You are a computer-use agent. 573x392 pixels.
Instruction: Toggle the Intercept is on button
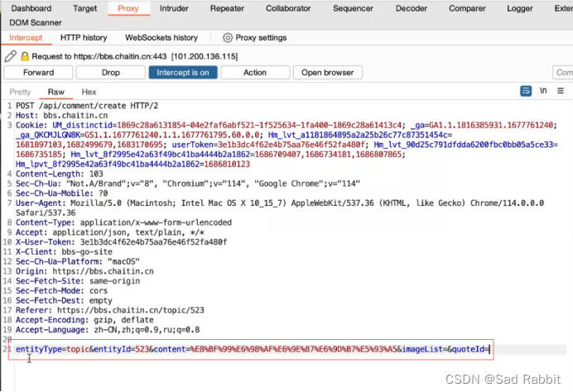pyautogui.click(x=183, y=72)
